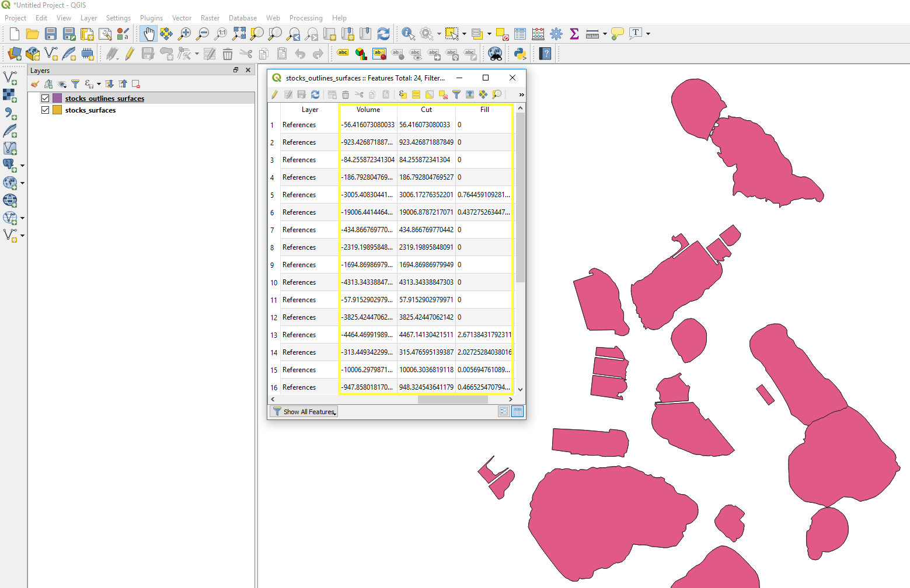Toggle visibility of stocks_surfaces layer

[45, 110]
